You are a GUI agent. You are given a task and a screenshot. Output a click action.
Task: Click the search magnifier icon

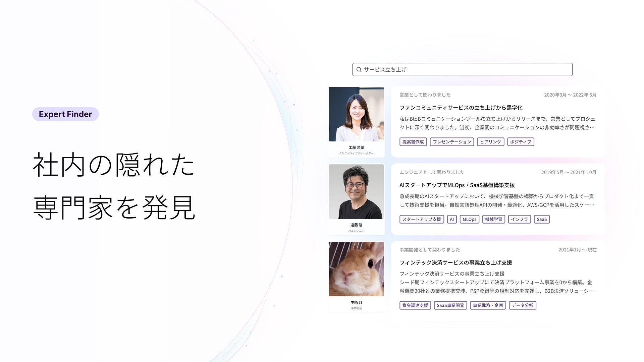click(x=359, y=69)
